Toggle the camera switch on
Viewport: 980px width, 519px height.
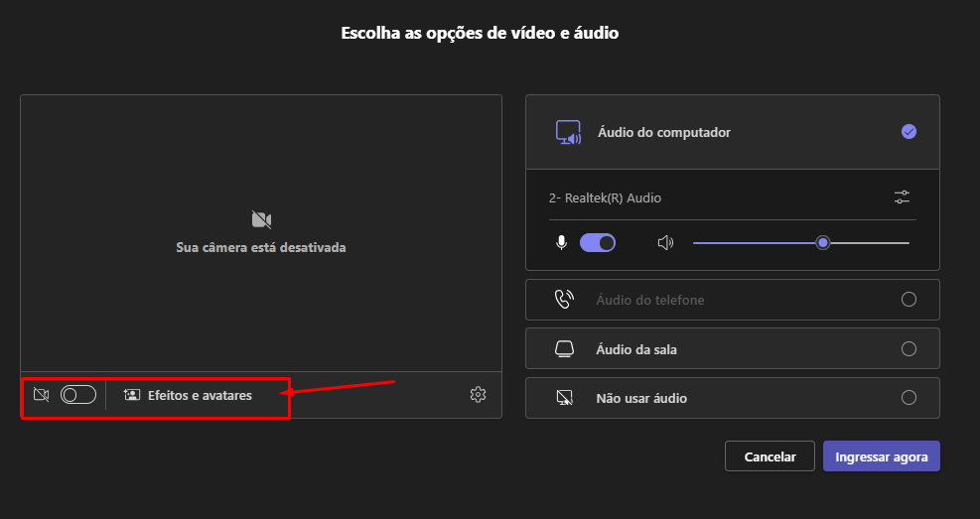[78, 395]
